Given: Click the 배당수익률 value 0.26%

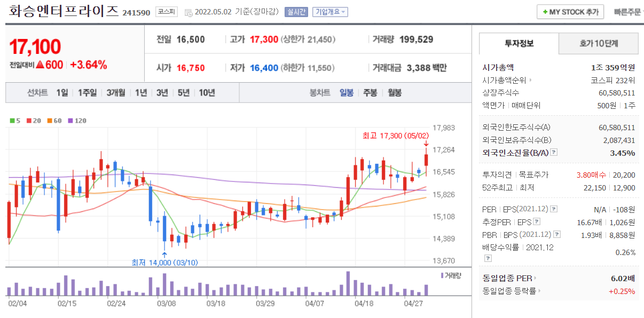Looking at the screenshot, I should pos(625,252).
